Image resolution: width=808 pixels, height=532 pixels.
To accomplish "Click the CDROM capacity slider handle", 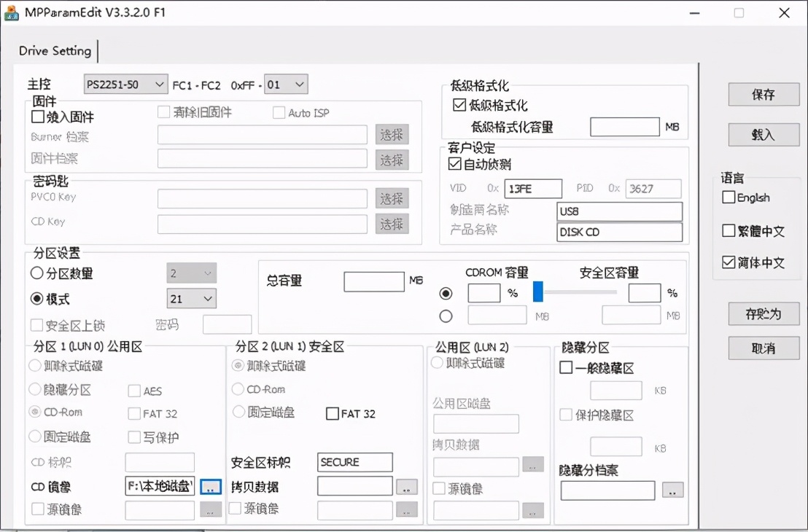I will tap(537, 293).
